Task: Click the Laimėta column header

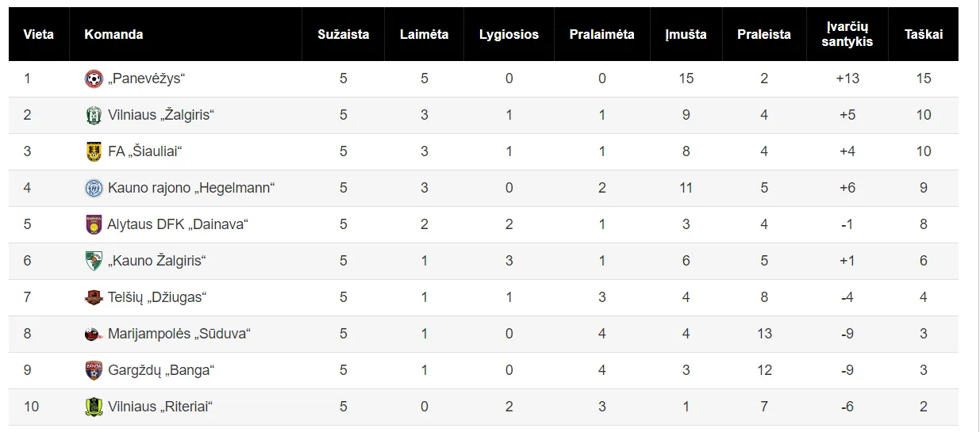Action: tap(424, 34)
